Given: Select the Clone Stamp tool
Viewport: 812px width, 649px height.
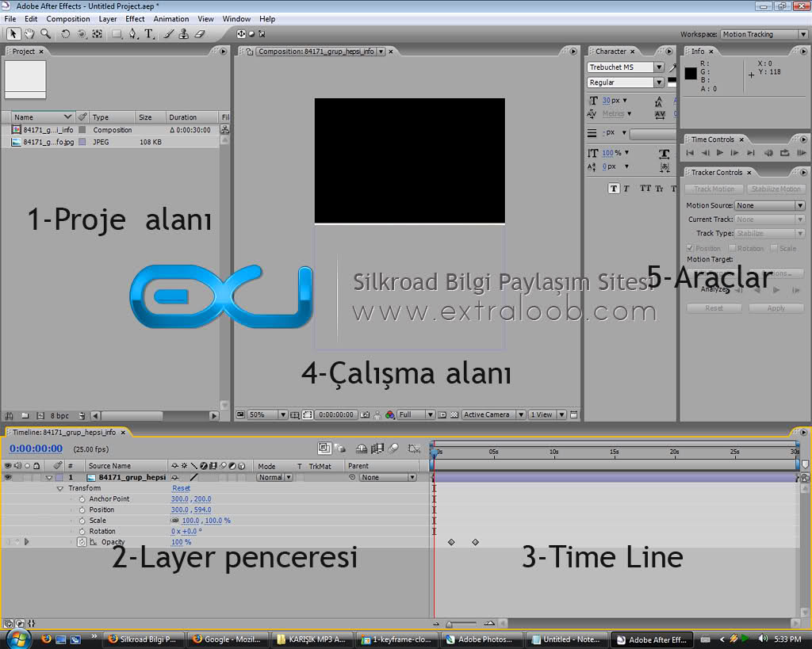Looking at the screenshot, I should point(184,34).
